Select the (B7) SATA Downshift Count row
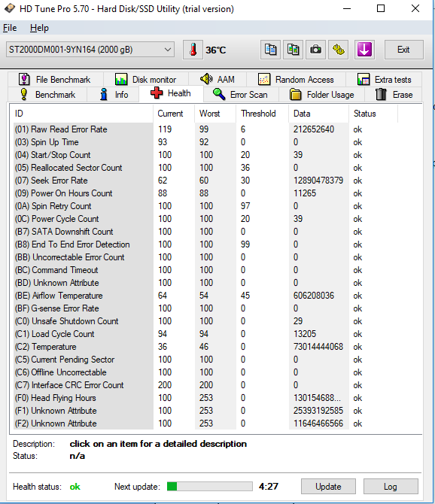This screenshot has height=504, width=435. point(205,232)
